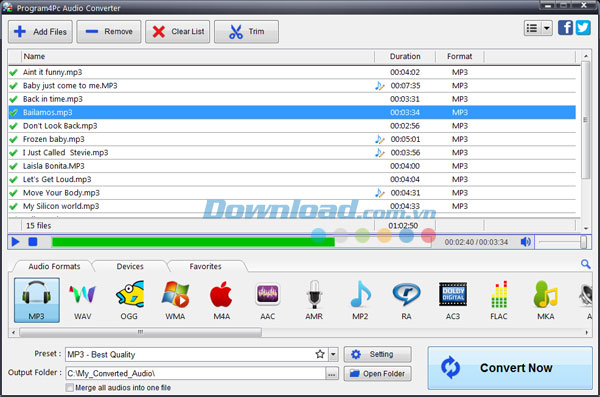This screenshot has width=600, height=397.
Task: Switch to the Favorites tab
Action: pos(205,266)
